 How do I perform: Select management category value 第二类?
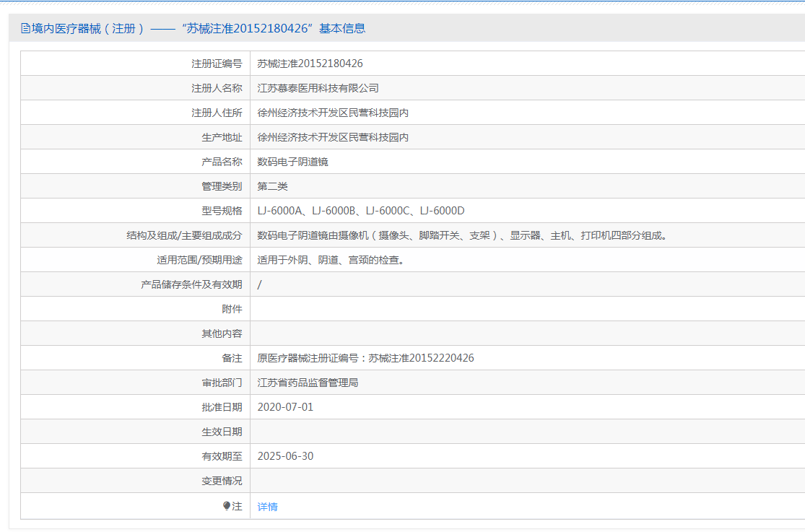click(272, 186)
